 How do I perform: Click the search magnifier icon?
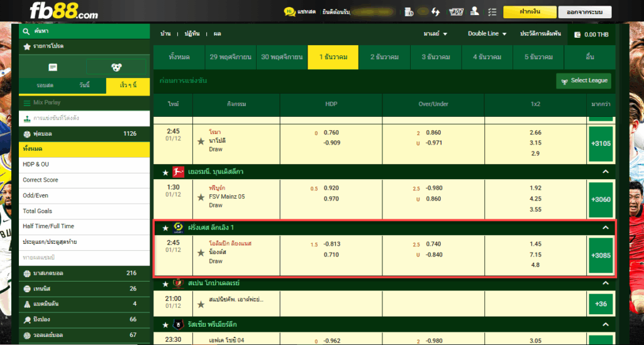point(26,31)
